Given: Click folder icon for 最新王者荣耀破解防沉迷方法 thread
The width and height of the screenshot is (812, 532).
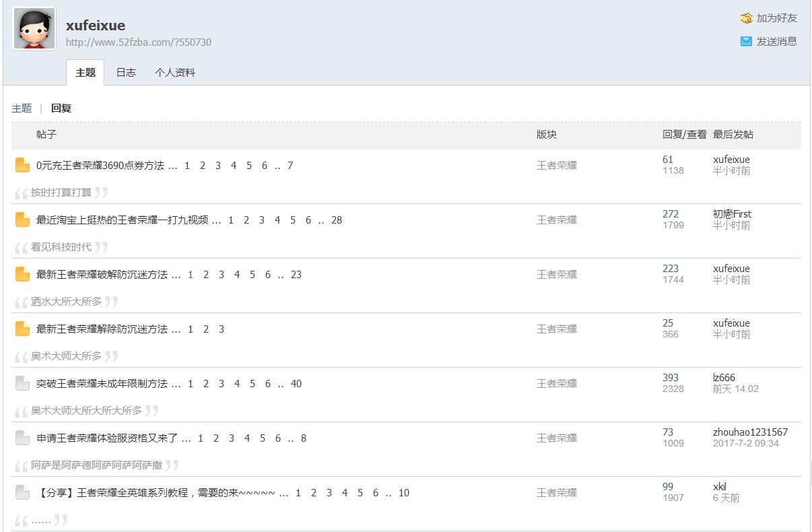Looking at the screenshot, I should point(22,275).
